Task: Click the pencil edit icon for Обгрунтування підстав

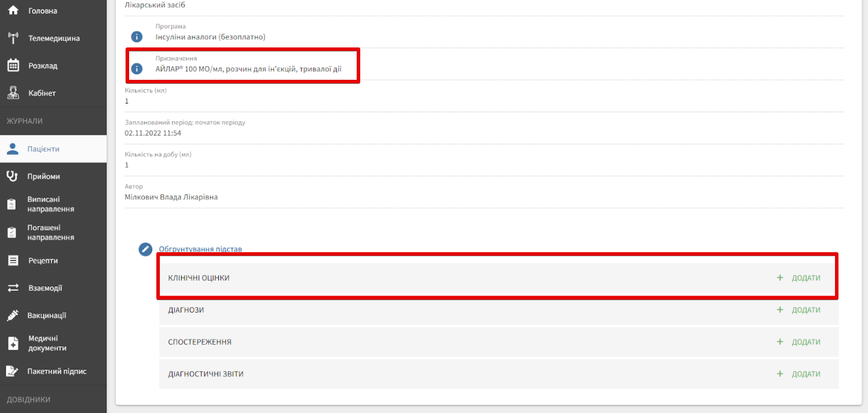Action: (x=145, y=249)
